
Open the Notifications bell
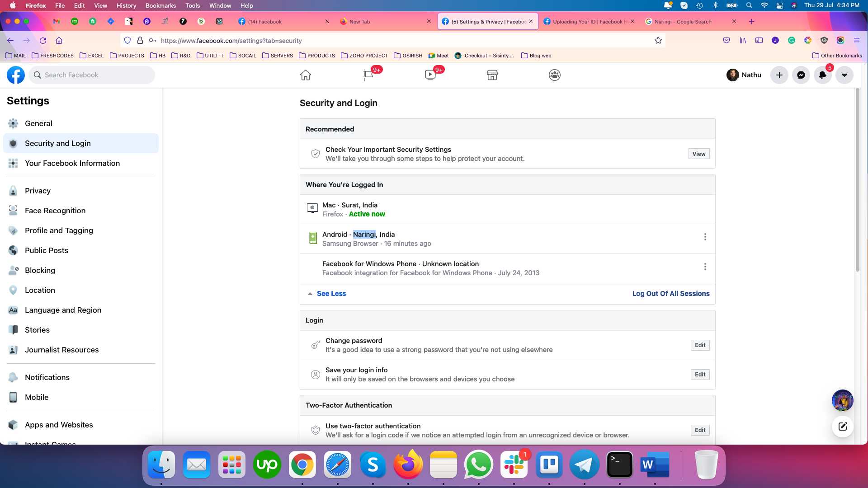click(x=823, y=75)
